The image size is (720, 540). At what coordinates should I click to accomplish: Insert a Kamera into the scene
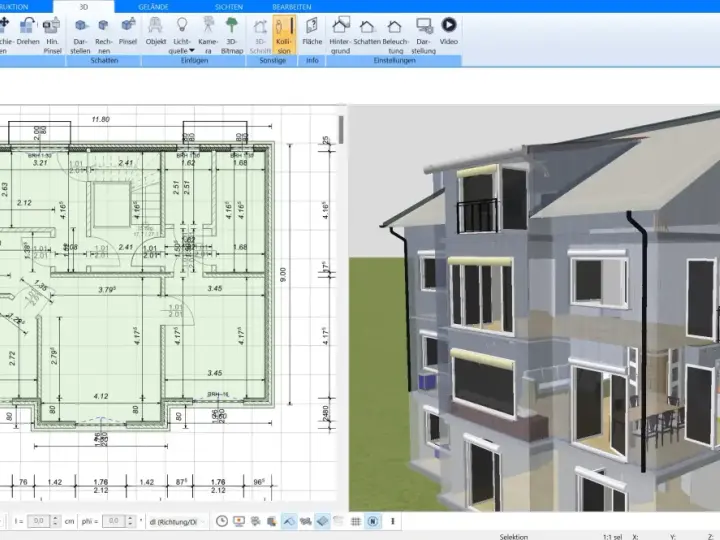[208, 35]
